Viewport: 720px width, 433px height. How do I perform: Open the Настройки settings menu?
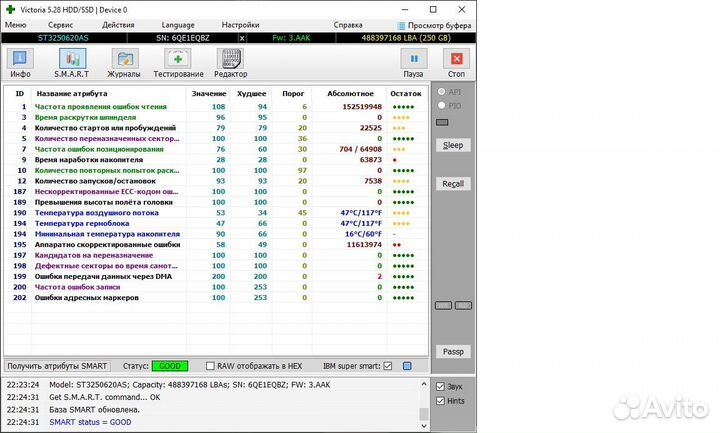pos(240,24)
